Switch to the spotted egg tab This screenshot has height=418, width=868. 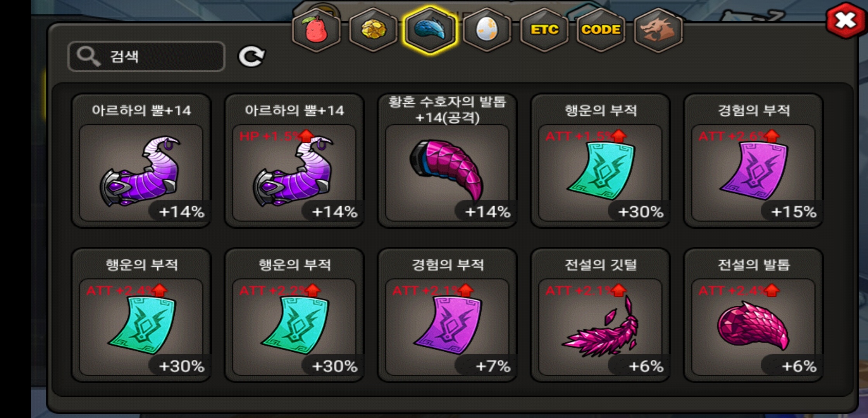click(x=487, y=30)
